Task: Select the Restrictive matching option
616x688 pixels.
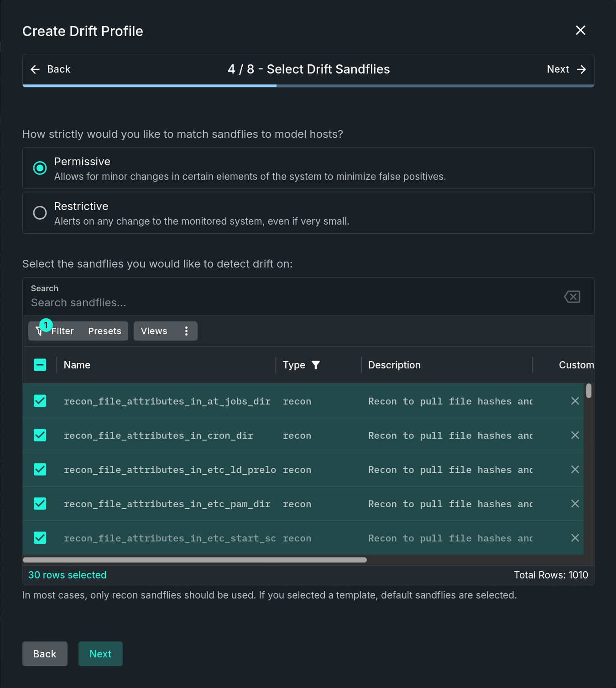Action: (40, 212)
